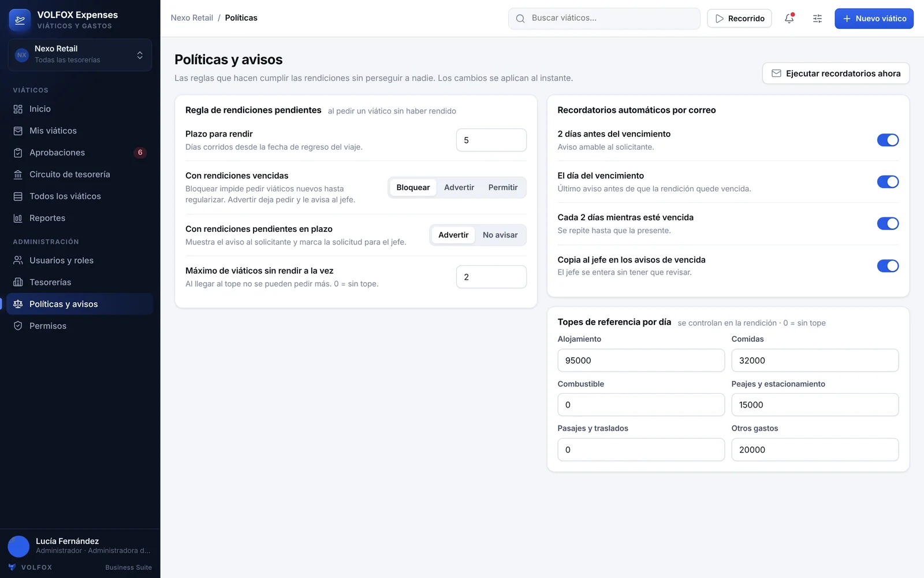Open Circuito de tesorería page

(x=80, y=175)
